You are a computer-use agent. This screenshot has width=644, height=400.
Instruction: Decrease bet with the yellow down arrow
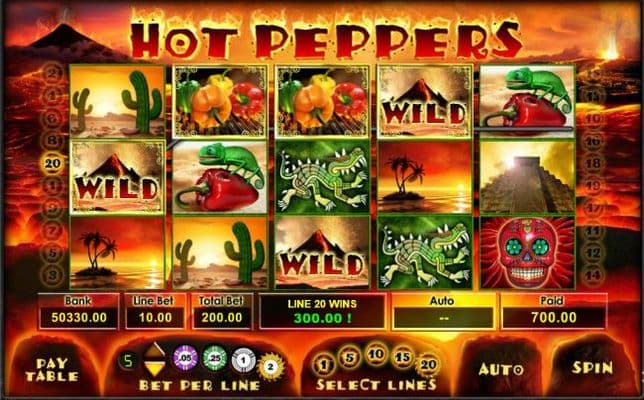[154, 368]
